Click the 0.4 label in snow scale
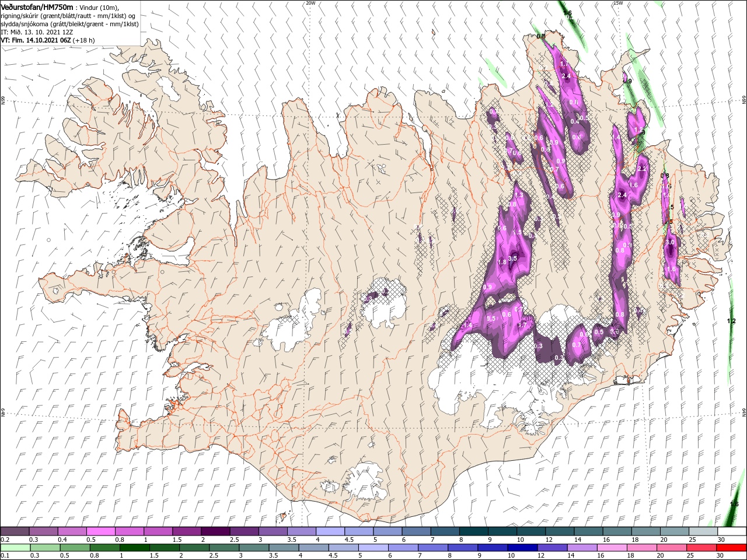Screen dimensions: 747x560 [x=62, y=540]
